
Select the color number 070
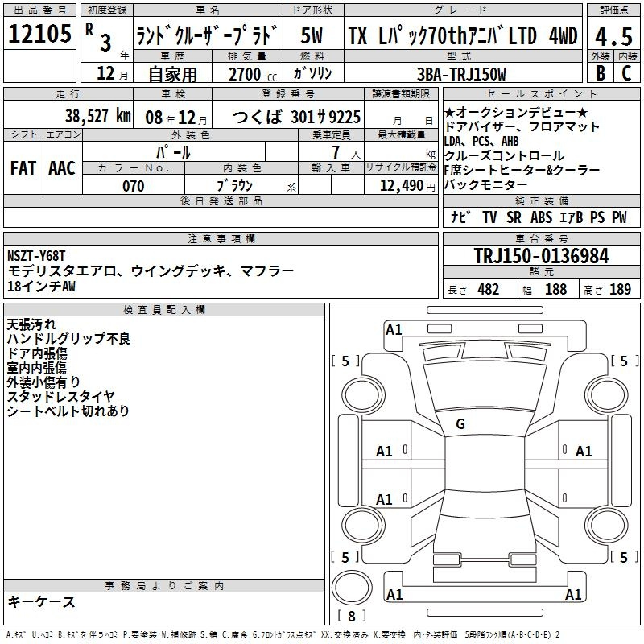point(134,186)
